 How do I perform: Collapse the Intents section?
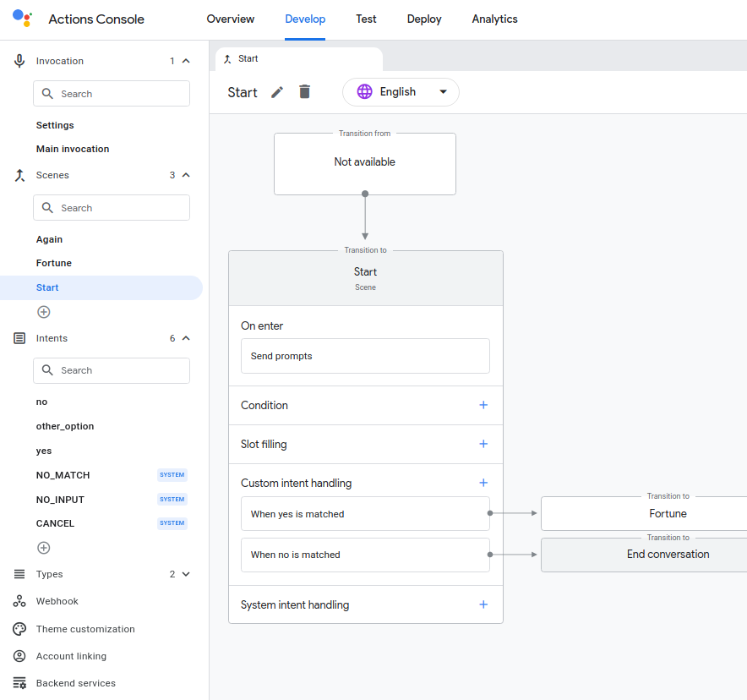pos(186,338)
